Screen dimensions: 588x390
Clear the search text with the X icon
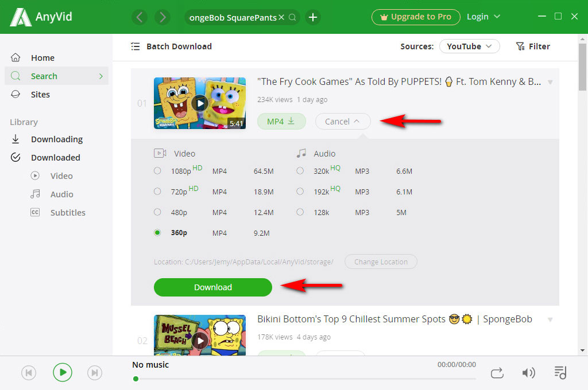point(281,17)
